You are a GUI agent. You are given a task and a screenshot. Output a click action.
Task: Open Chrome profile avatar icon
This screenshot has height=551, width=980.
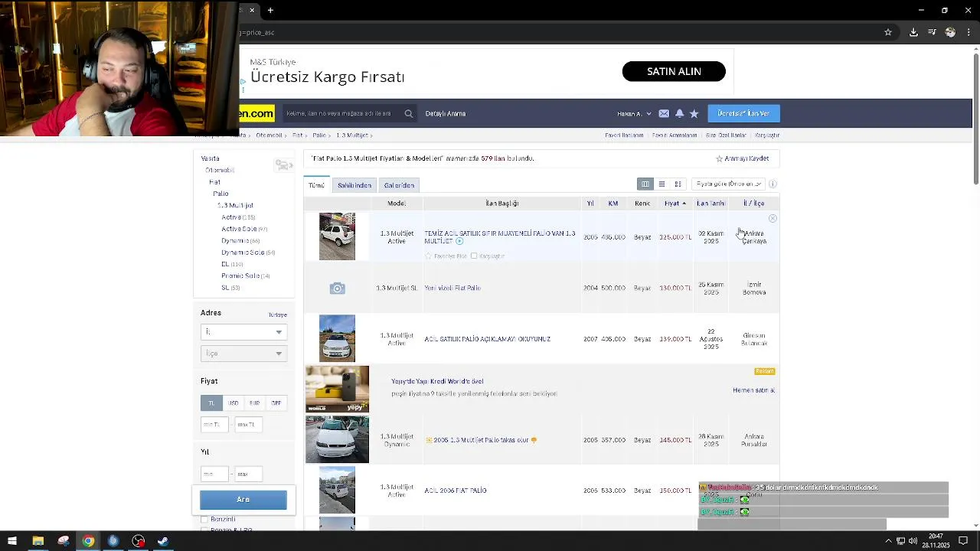950,32
